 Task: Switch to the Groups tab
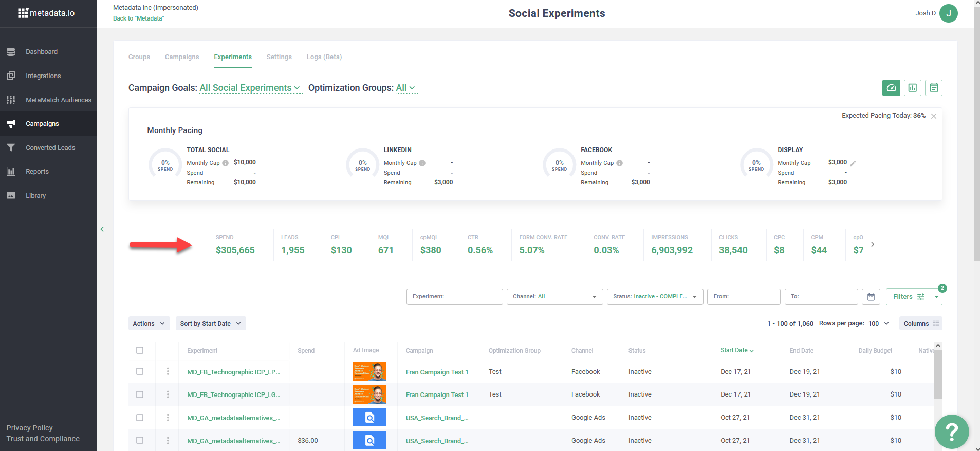[139, 57]
